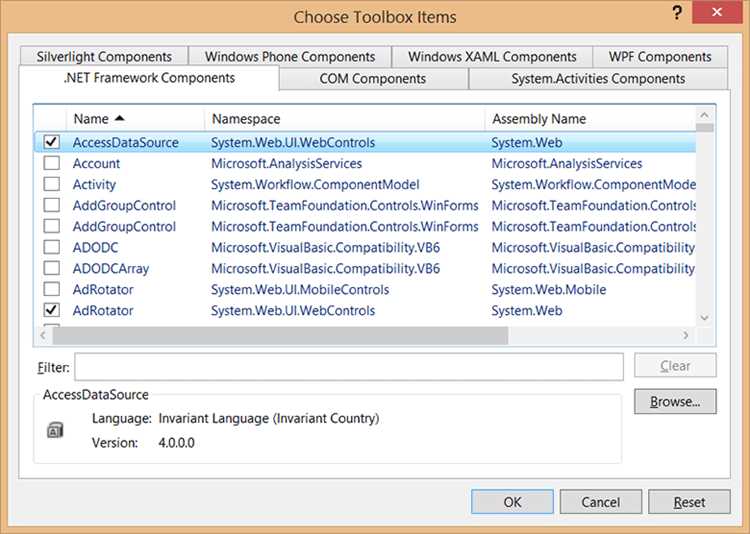Click the help question mark button
This screenshot has height=534, width=750.
[676, 13]
